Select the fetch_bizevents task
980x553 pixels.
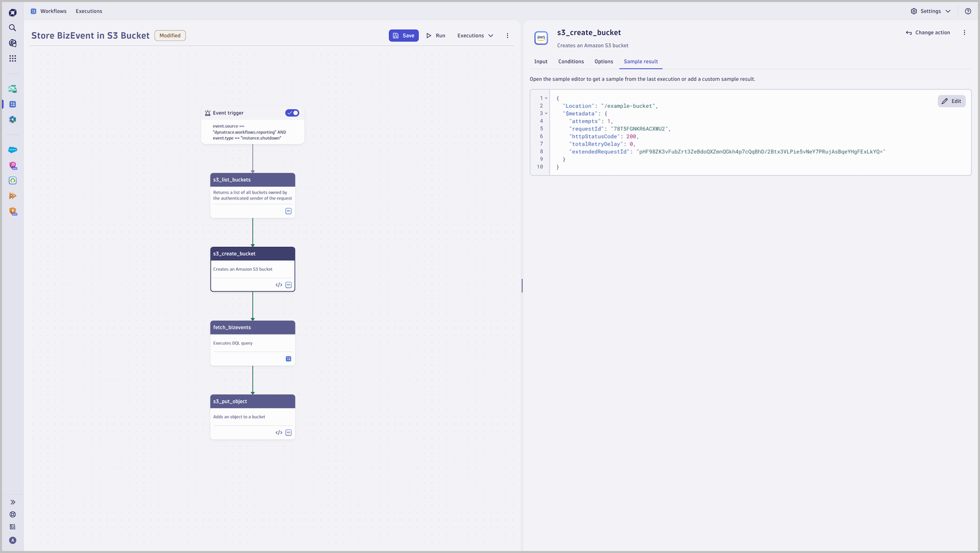(x=252, y=343)
